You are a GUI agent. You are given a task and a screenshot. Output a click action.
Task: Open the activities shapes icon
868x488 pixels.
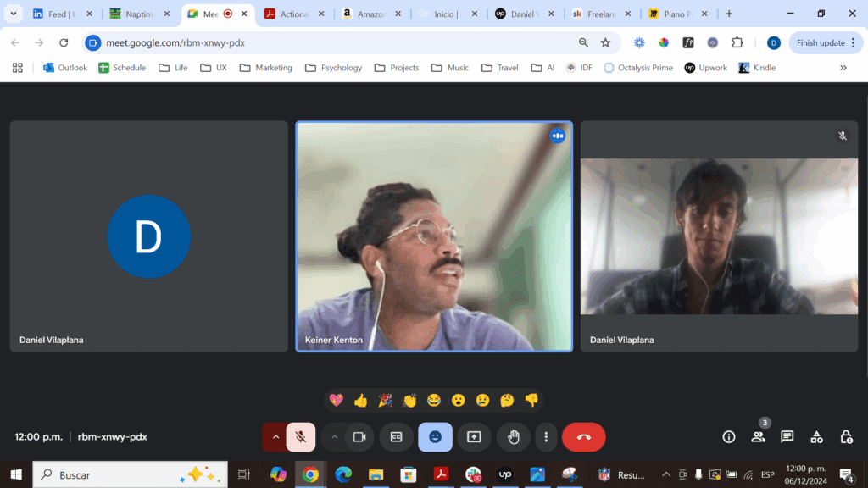click(x=816, y=437)
